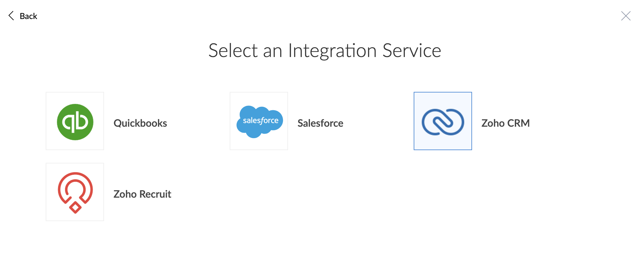644x261 pixels.
Task: Select the green Quickbooks logo tile
Action: coord(75,121)
